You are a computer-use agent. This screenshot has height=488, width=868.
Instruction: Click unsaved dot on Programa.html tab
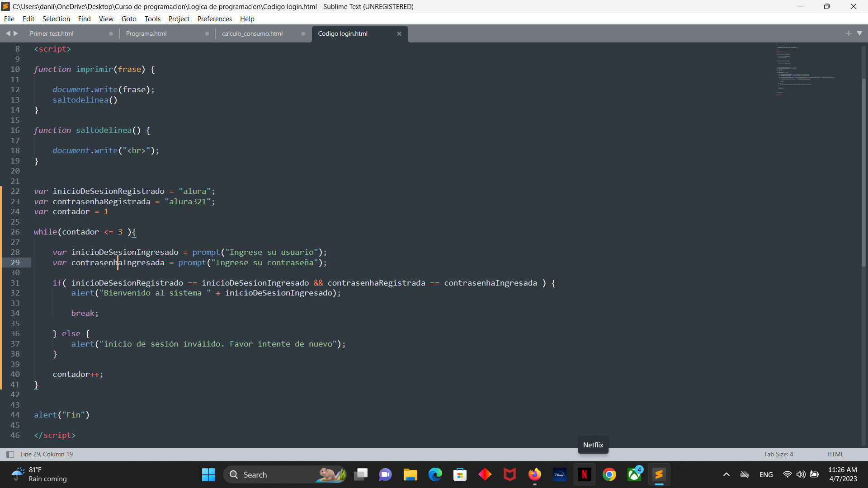coord(207,34)
